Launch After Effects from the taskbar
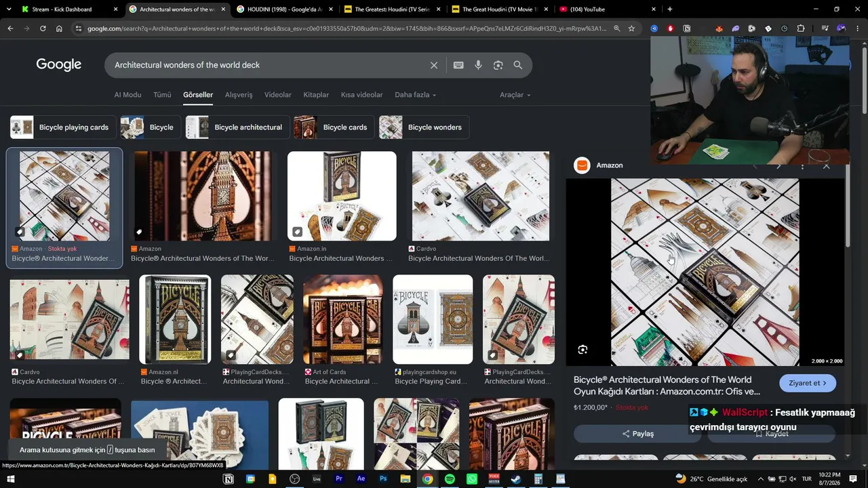 coord(361,479)
